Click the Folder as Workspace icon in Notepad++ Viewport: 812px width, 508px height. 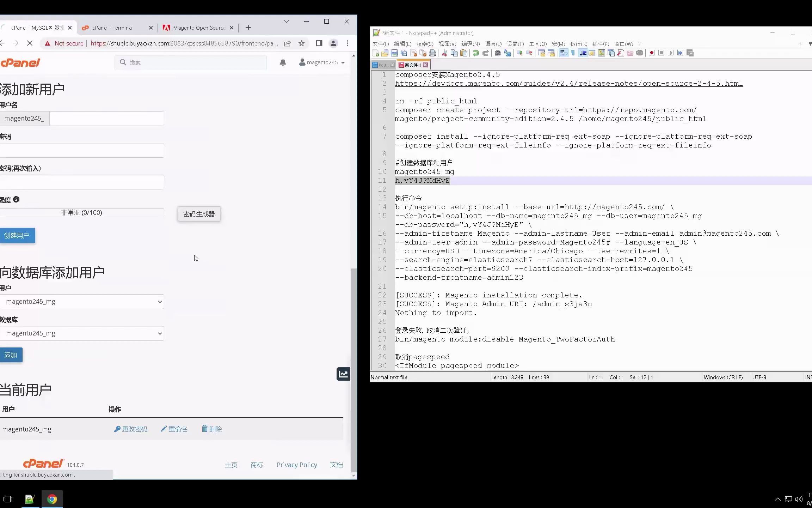(630, 53)
